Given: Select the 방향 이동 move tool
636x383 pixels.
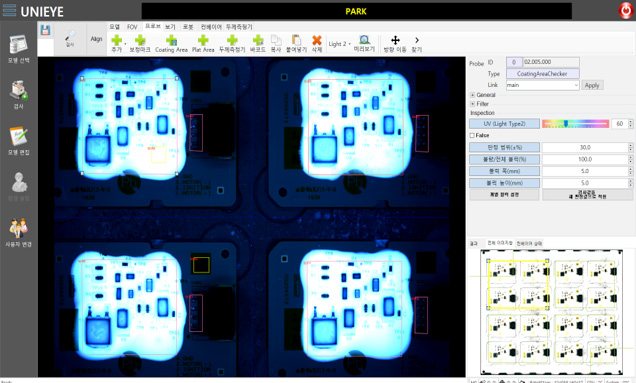Looking at the screenshot, I should (x=395, y=43).
